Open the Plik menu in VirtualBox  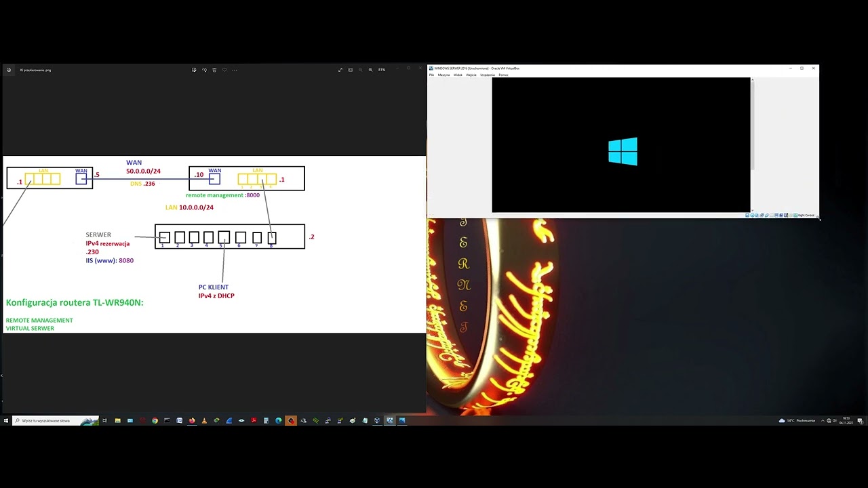pos(431,75)
